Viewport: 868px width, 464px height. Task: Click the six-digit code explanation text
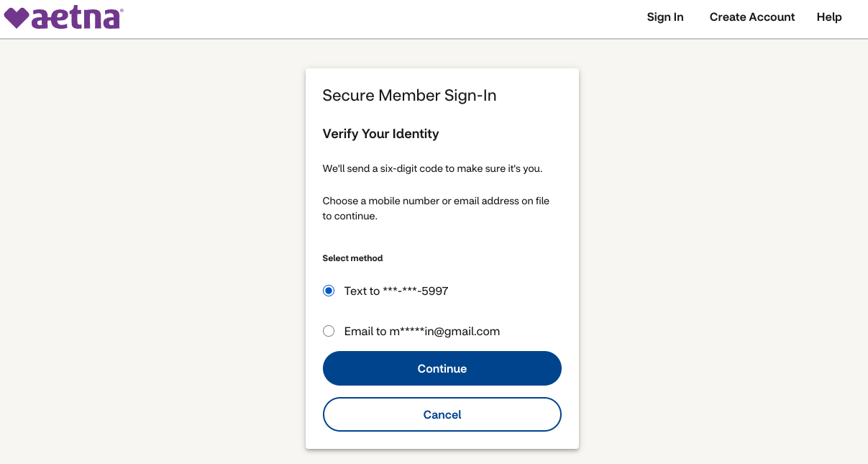pos(432,169)
